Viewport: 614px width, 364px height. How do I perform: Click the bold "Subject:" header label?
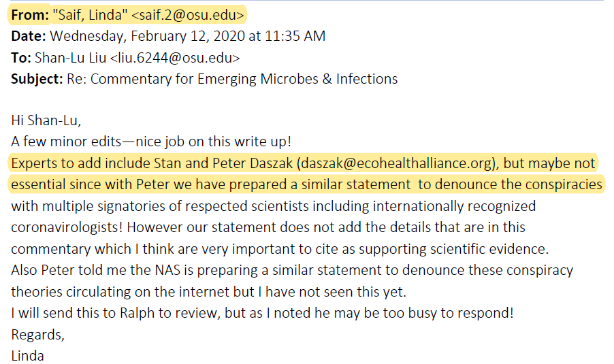[37, 78]
